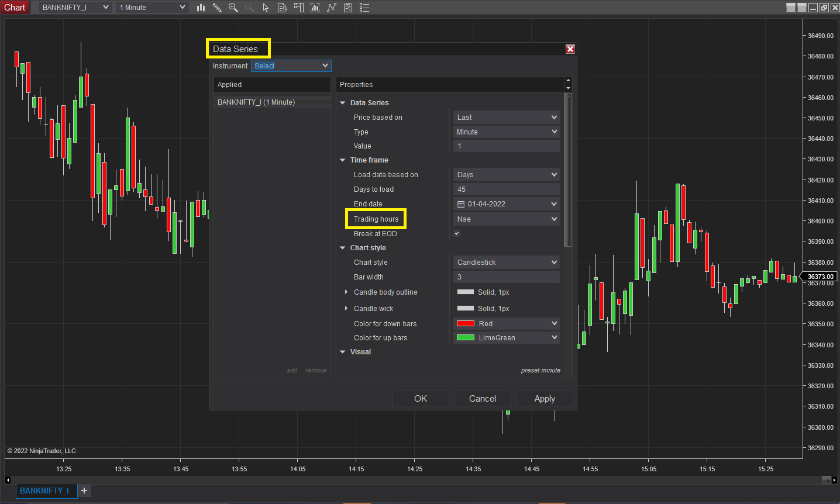The height and width of the screenshot is (504, 840).
Task: Click the Price based on label
Action: pyautogui.click(x=378, y=118)
